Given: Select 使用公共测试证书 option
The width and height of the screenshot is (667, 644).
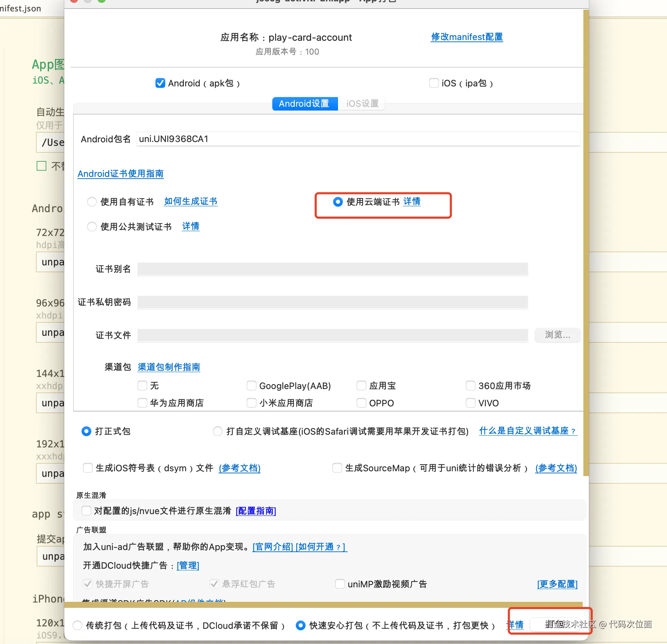Looking at the screenshot, I should point(92,227).
